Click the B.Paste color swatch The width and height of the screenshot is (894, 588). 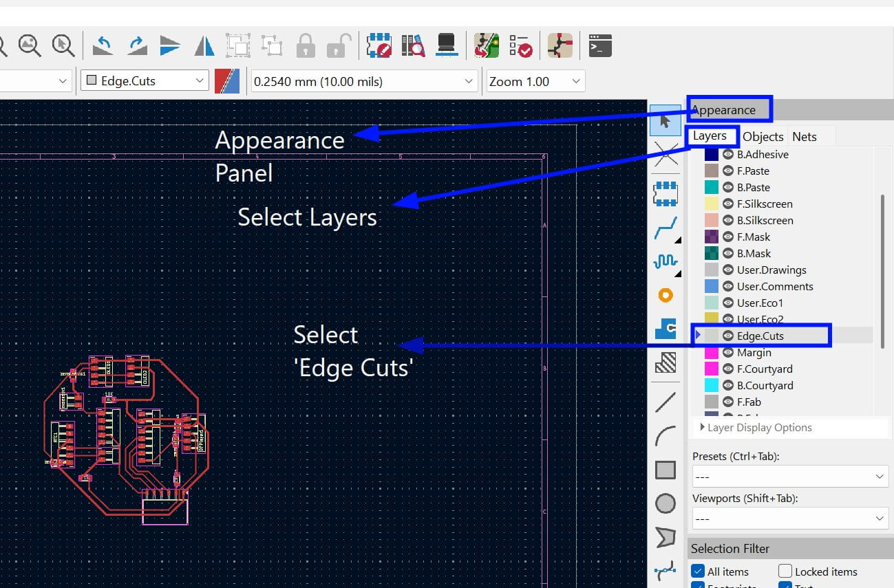(x=712, y=188)
